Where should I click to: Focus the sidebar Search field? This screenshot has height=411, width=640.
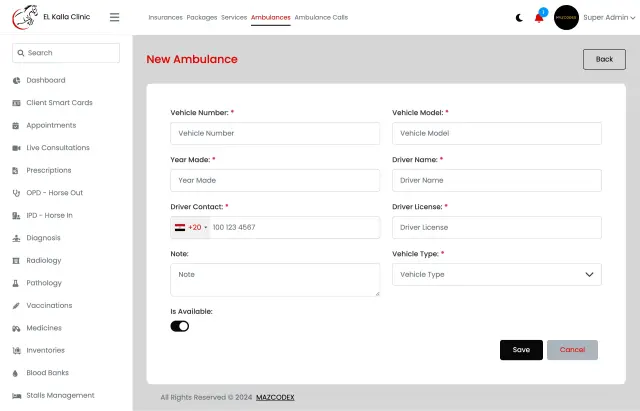[66, 53]
